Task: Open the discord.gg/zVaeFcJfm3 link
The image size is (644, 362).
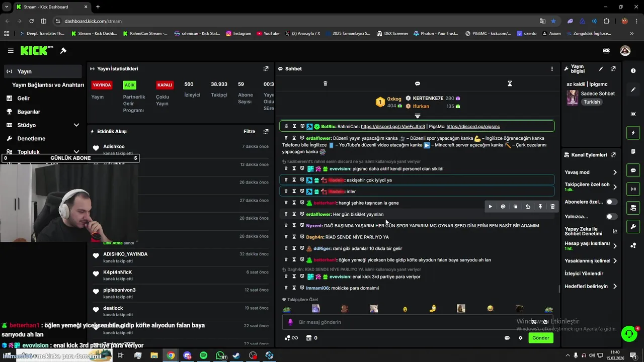Action: point(393,127)
